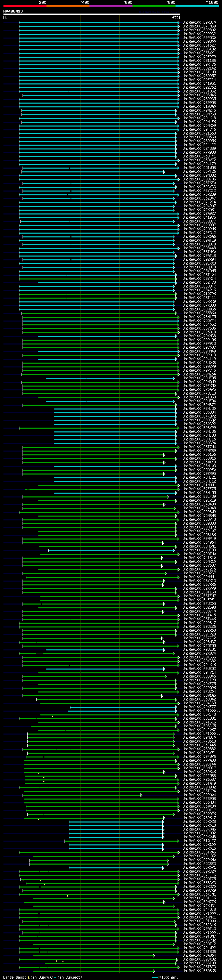This screenshot has height=980, width=222.
Task: Select the UniRef100_O81186 label
Action: click(x=199, y=60)
